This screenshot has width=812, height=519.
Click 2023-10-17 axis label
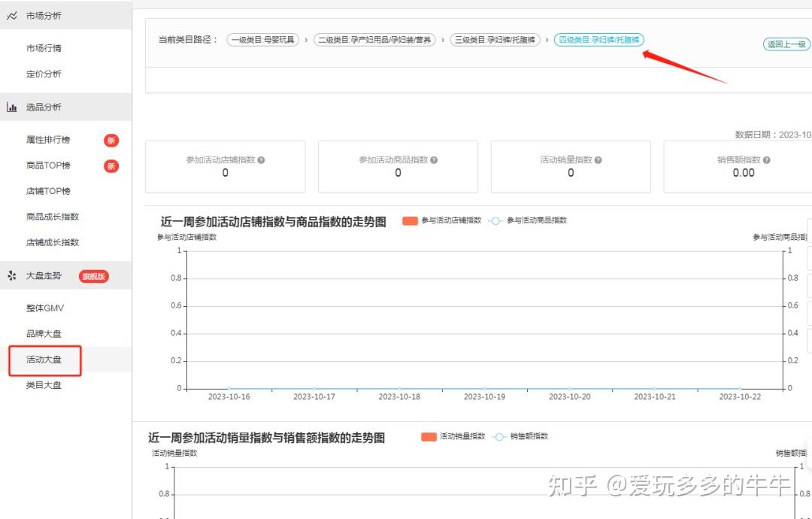[x=314, y=396]
